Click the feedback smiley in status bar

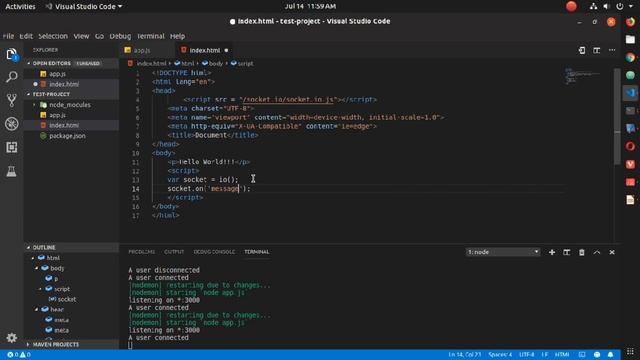597,355
